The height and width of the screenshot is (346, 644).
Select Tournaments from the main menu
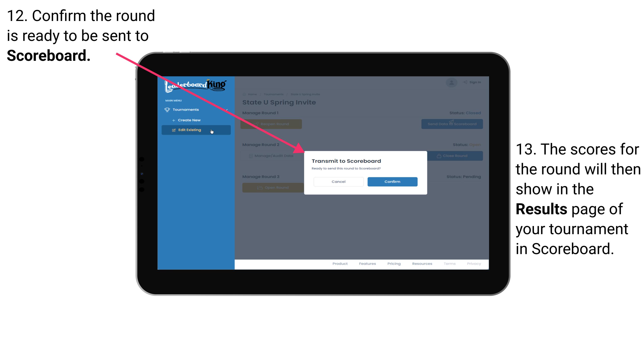187,110
